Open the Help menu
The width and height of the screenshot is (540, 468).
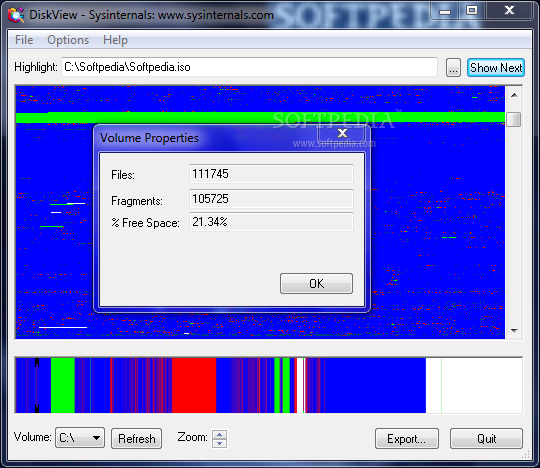point(115,40)
